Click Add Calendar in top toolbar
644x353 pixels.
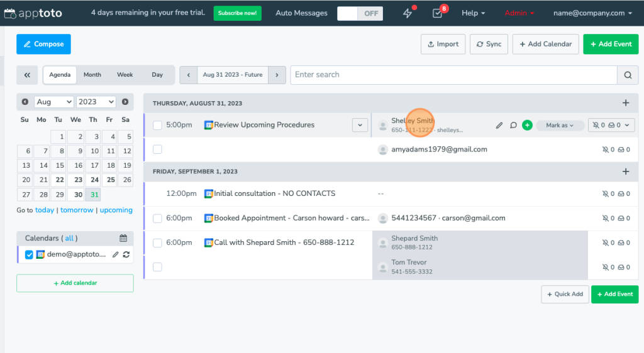click(x=545, y=44)
